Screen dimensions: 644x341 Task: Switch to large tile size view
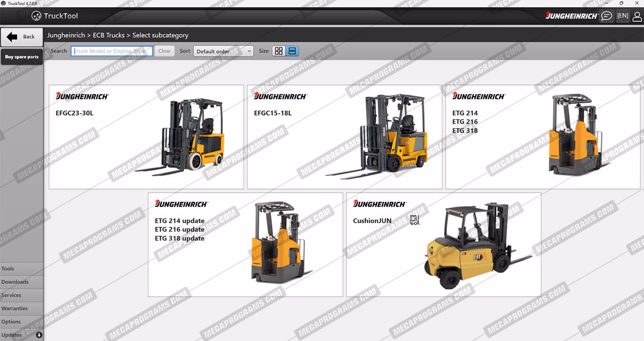[x=292, y=51]
